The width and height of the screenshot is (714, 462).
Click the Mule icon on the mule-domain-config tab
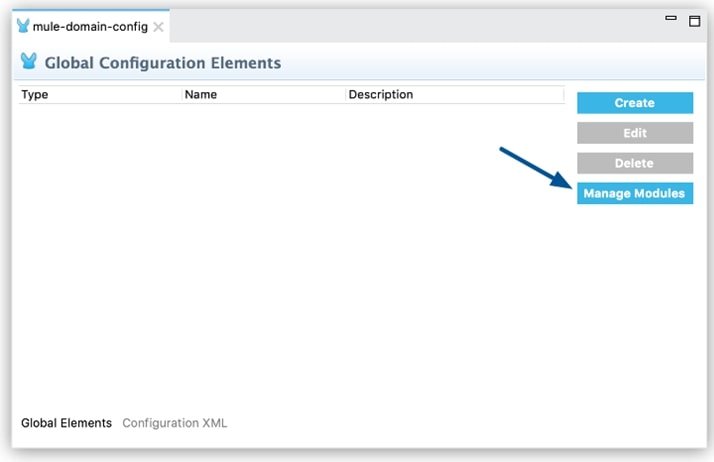click(x=23, y=26)
